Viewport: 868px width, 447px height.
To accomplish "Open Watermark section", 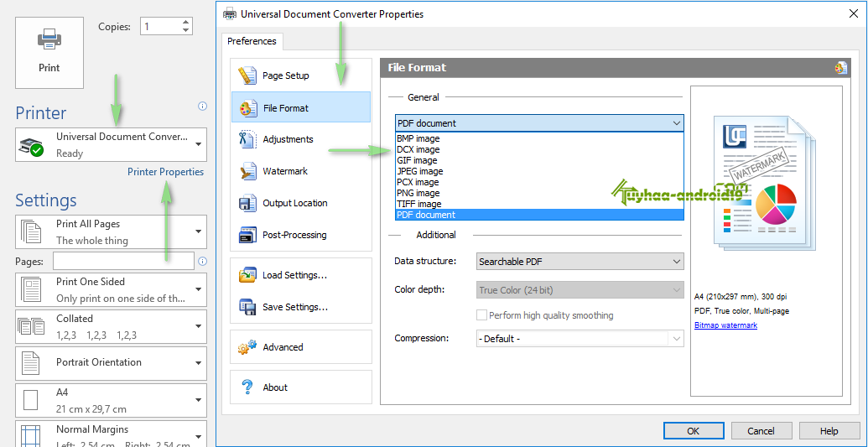I will 301,171.
